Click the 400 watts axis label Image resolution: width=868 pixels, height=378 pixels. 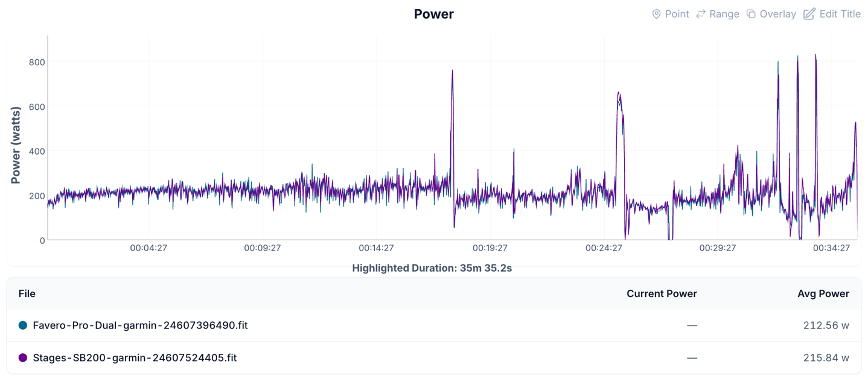[37, 152]
